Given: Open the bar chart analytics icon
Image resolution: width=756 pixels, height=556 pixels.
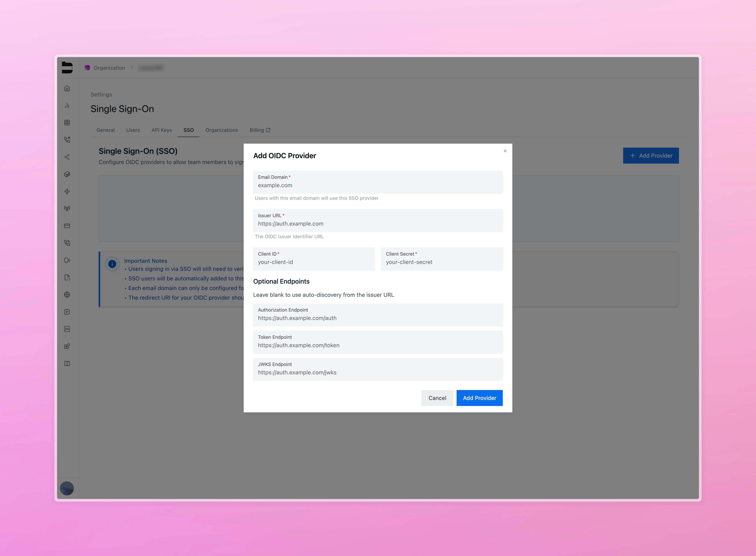Looking at the screenshot, I should coord(67,105).
